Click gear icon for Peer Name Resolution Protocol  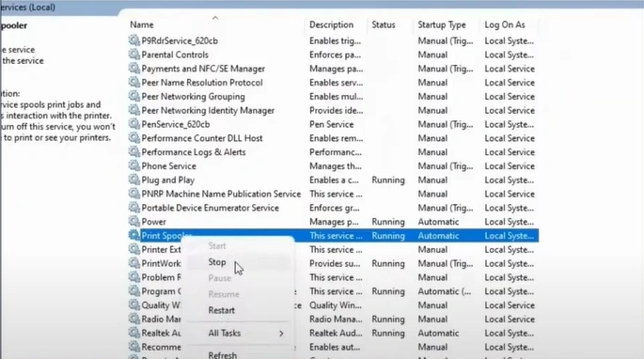click(134, 82)
